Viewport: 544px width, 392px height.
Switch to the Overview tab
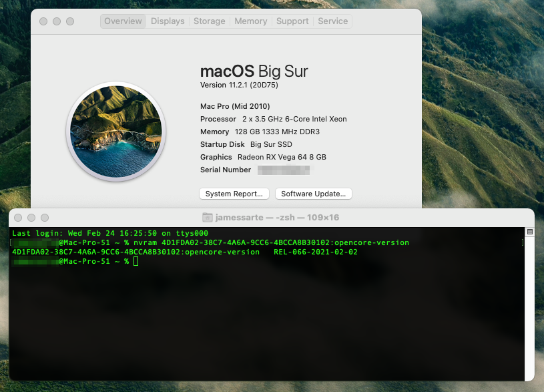(123, 21)
